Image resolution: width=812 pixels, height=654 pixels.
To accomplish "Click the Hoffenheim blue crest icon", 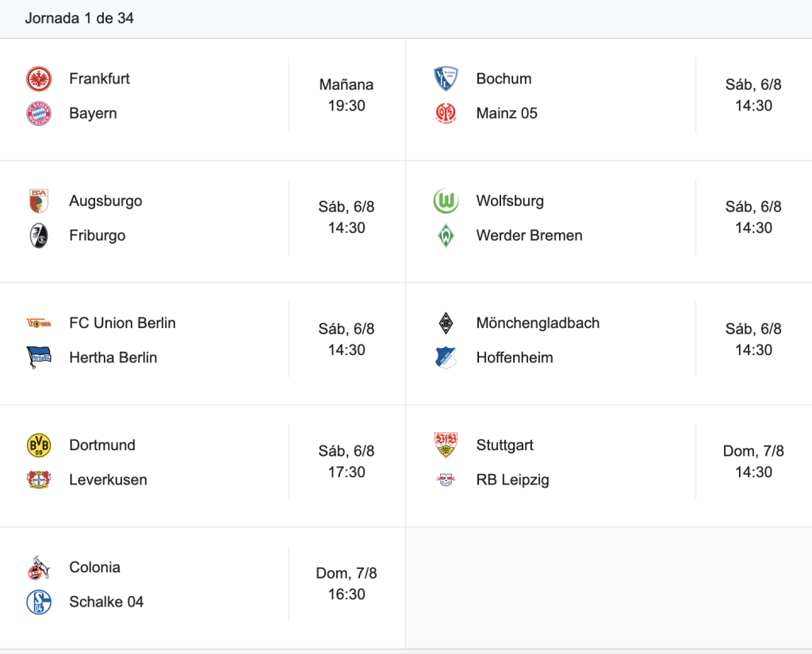I will [x=446, y=358].
